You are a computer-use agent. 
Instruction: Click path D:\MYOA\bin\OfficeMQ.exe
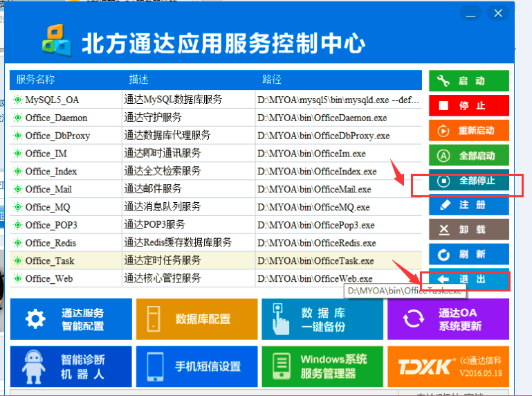tap(313, 207)
